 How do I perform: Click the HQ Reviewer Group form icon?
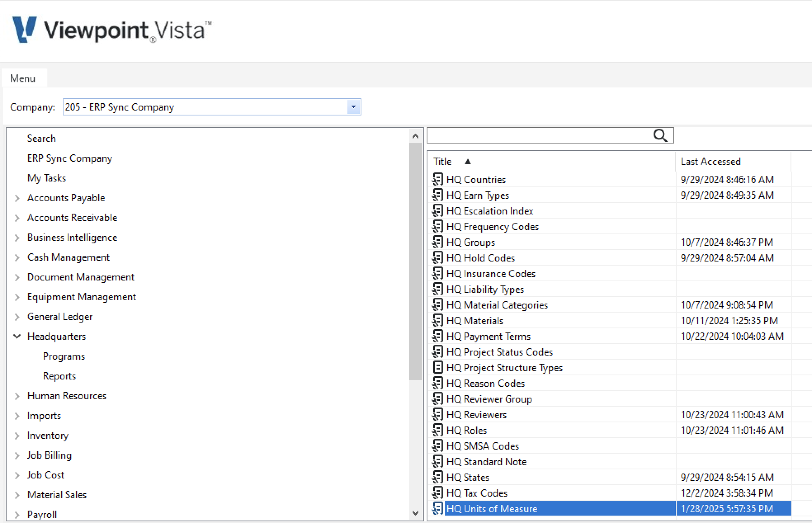[438, 399]
